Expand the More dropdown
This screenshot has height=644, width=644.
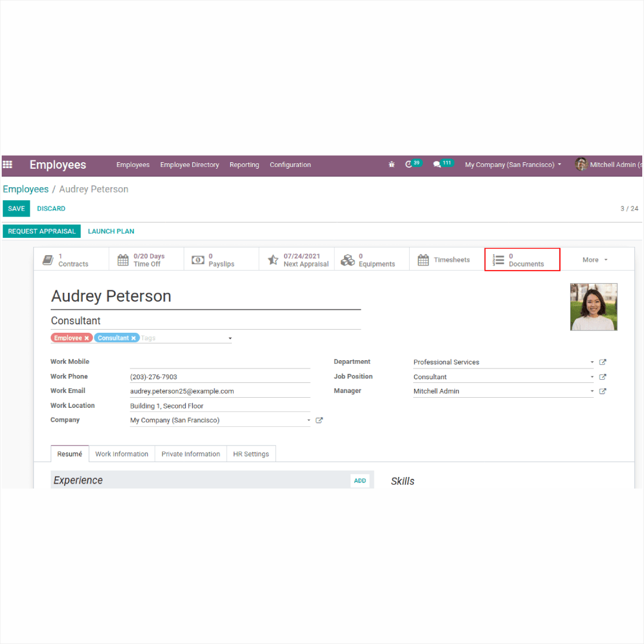(x=594, y=259)
